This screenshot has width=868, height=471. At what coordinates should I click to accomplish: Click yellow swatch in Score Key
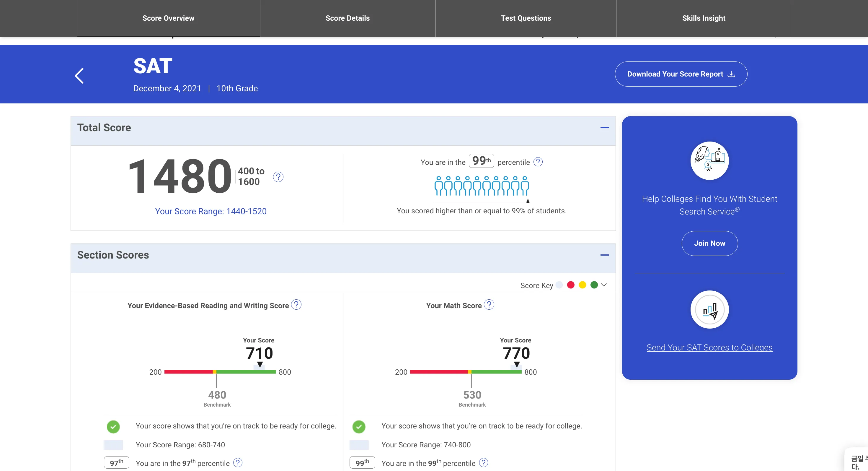(583, 285)
